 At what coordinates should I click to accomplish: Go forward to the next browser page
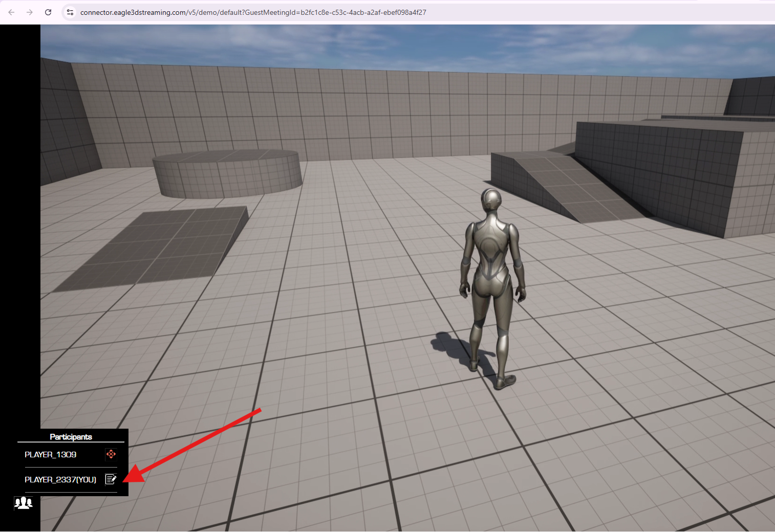click(x=30, y=12)
